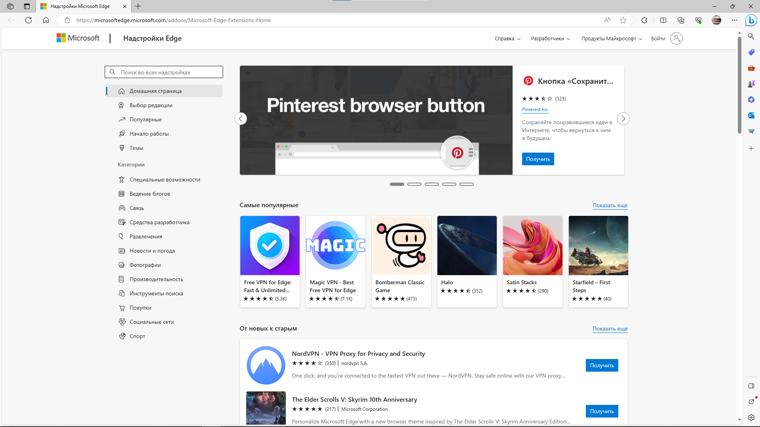Open the Magic VPN extension card

pyautogui.click(x=335, y=262)
